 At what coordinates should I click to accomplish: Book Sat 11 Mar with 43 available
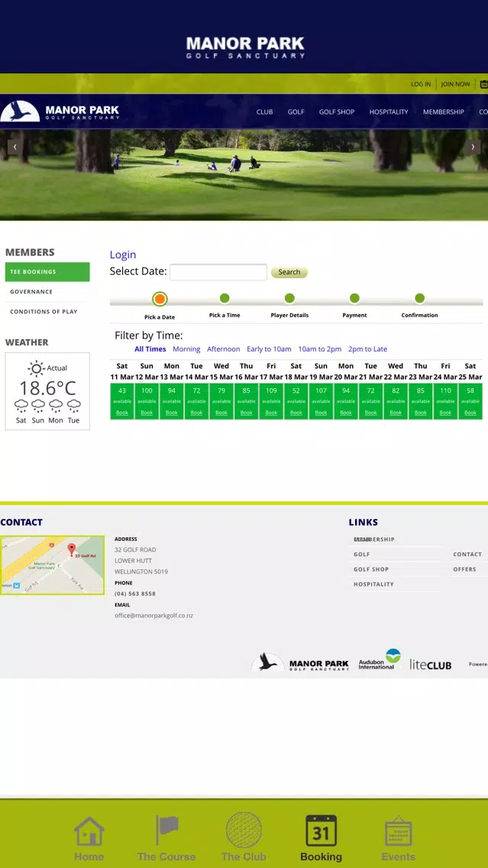pyautogui.click(x=122, y=413)
